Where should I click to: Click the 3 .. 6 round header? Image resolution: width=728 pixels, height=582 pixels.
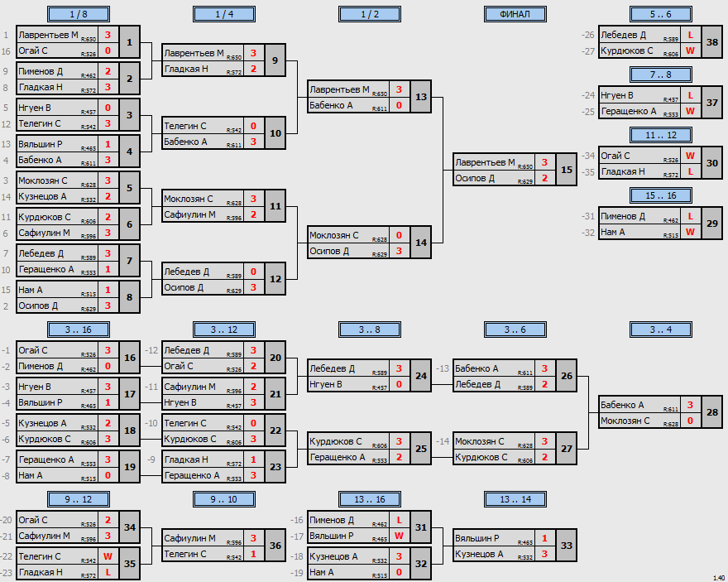(x=515, y=329)
